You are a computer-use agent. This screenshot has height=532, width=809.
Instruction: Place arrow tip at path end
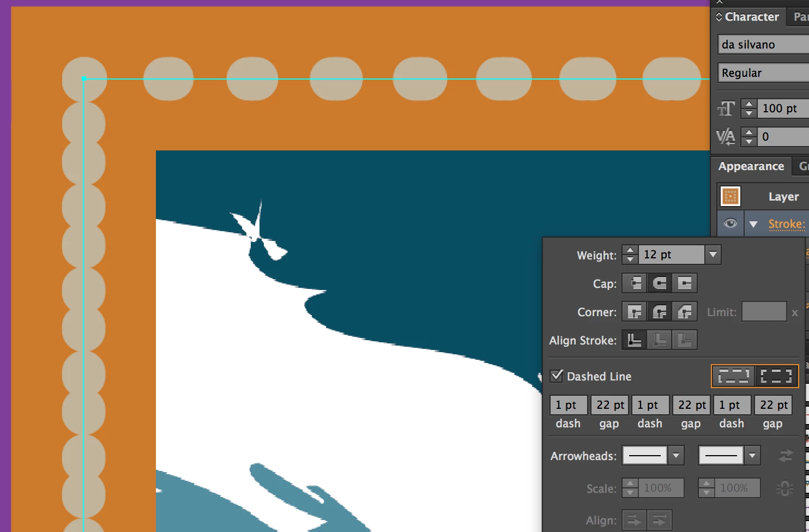(x=660, y=521)
